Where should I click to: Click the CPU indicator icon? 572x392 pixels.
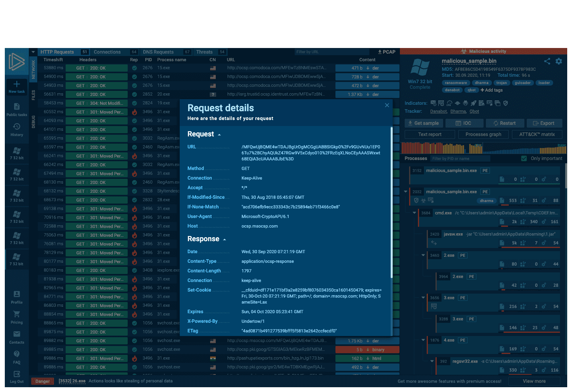pyautogui.click(x=449, y=103)
